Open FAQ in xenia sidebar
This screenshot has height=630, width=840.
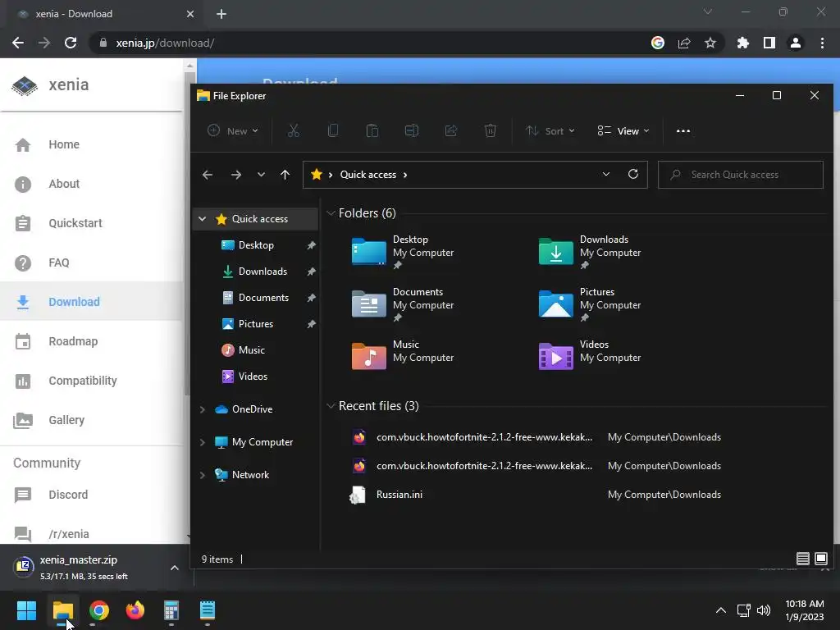pos(92,262)
